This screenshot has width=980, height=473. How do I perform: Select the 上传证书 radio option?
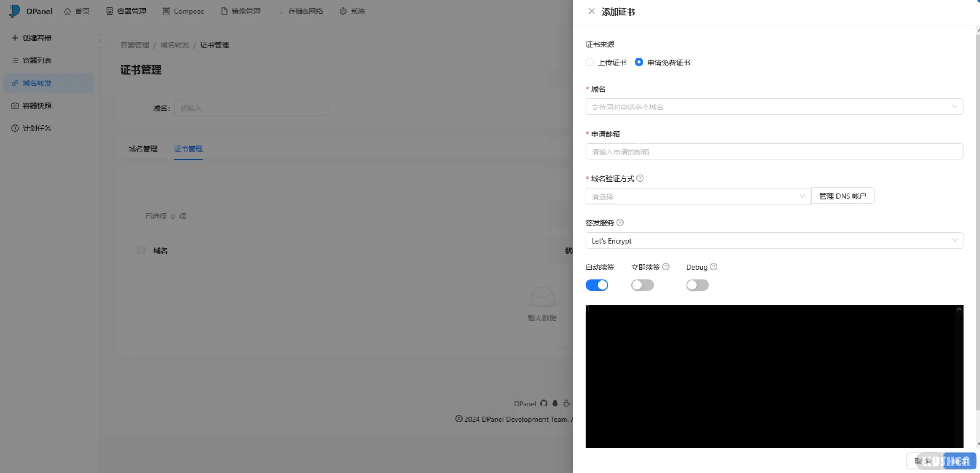pyautogui.click(x=589, y=62)
